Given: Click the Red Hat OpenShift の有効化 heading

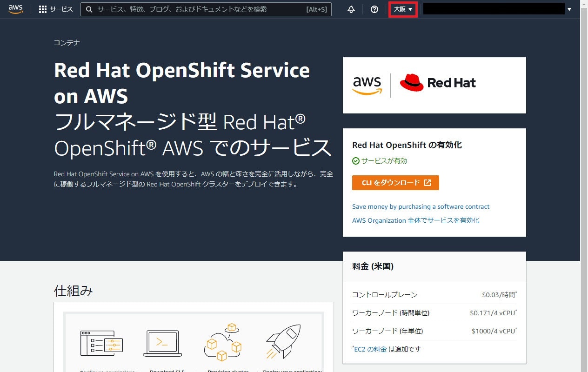Looking at the screenshot, I should pyautogui.click(x=407, y=145).
